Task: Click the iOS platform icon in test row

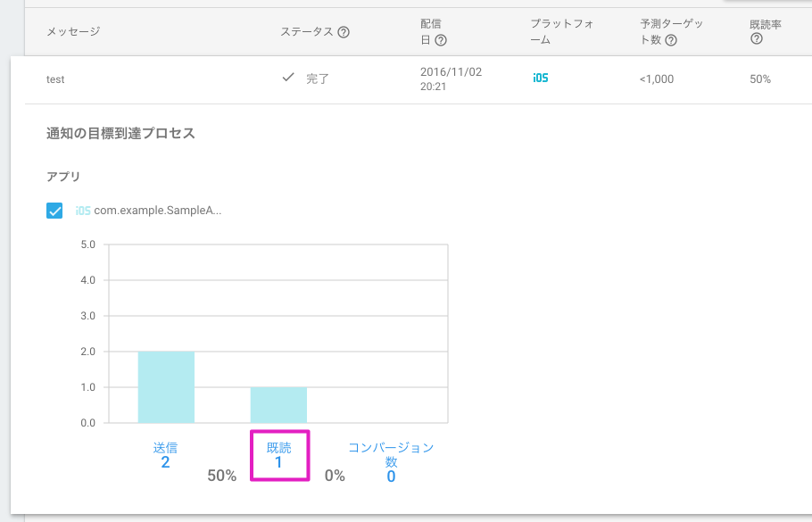Action: coord(541,79)
